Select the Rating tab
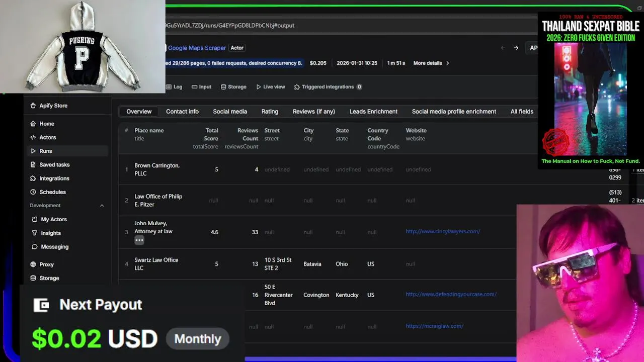Screen dimensions: 644x362 [x=270, y=112]
